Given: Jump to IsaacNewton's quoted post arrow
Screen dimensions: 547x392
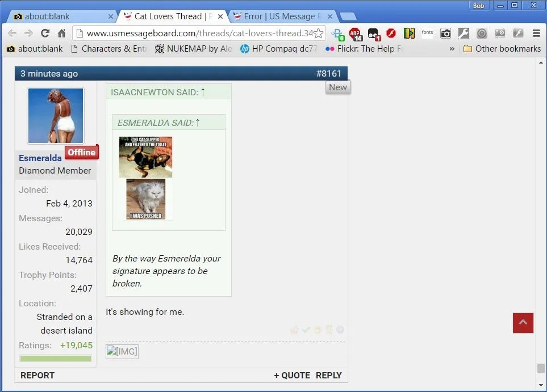Looking at the screenshot, I should [203, 92].
